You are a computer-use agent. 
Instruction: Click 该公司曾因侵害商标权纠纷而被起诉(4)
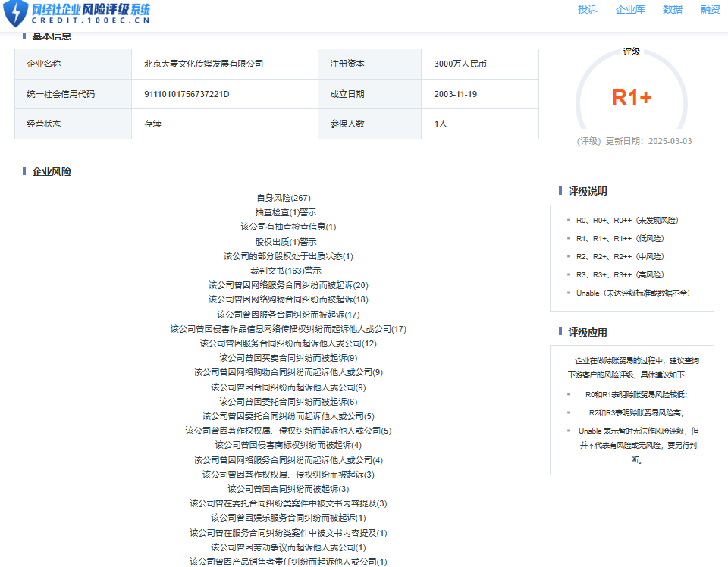[288, 446]
